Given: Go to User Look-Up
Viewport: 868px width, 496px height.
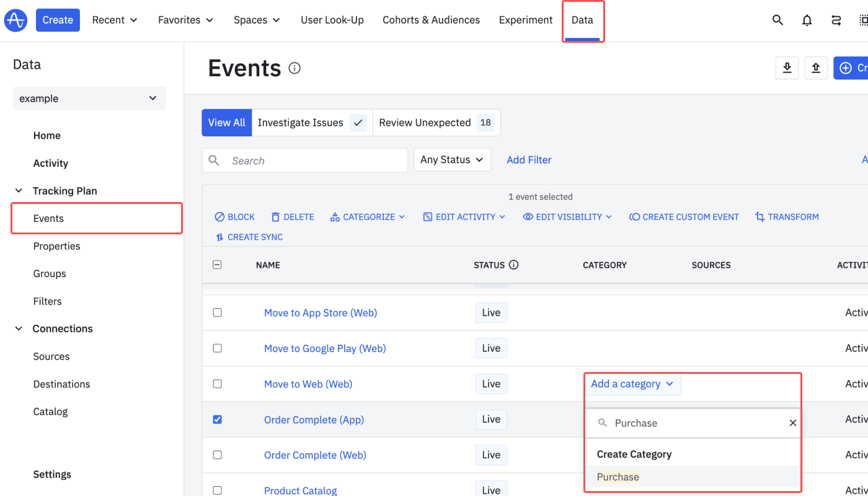Looking at the screenshot, I should (332, 20).
